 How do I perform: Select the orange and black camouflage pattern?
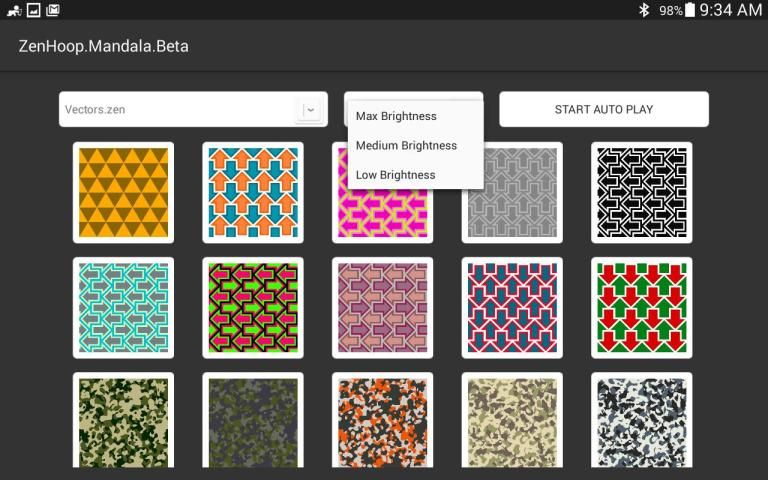coord(382,420)
